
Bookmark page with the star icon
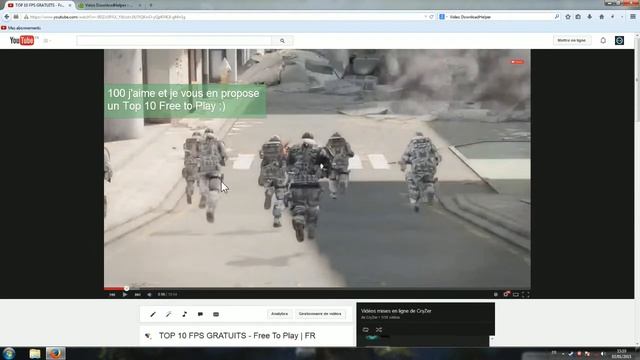tap(568, 17)
